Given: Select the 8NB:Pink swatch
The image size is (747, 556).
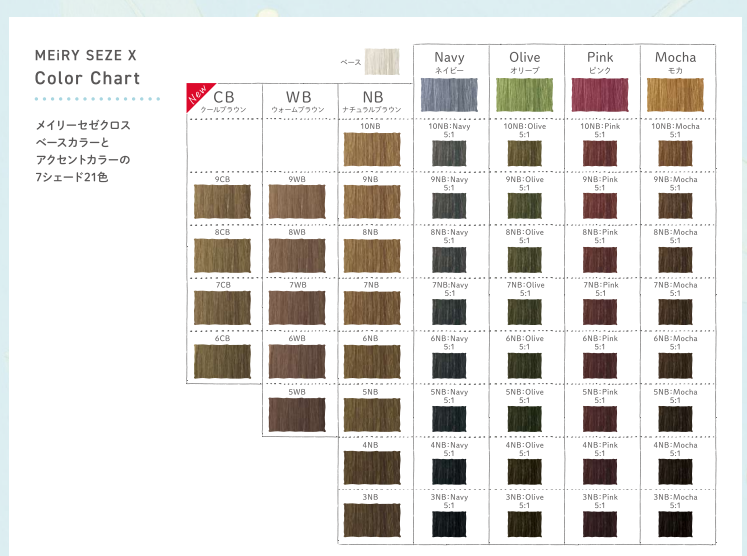Looking at the screenshot, I should (x=600, y=259).
